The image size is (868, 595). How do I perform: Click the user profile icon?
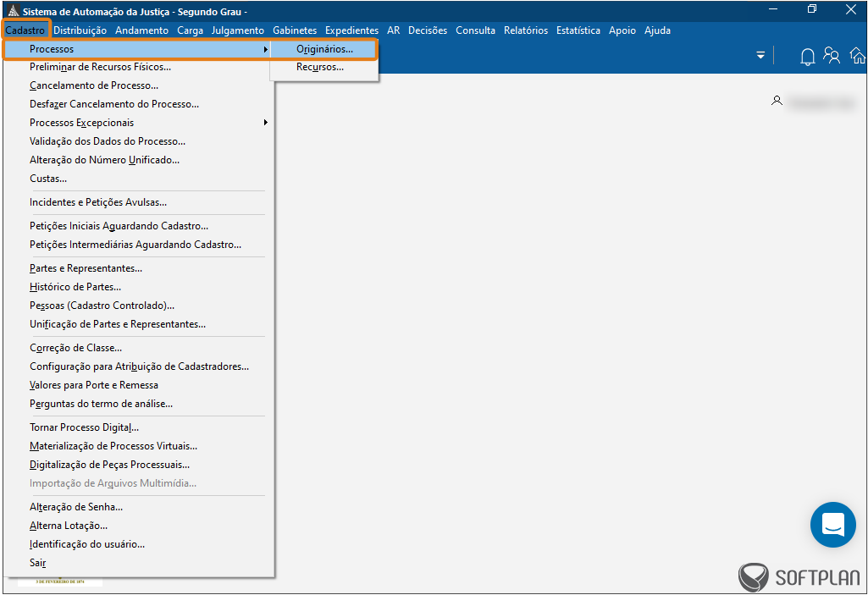coord(777,101)
